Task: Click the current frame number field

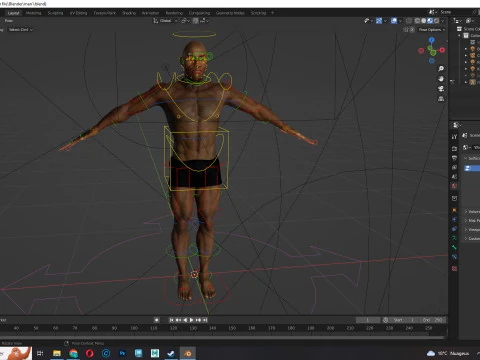Action: click(368, 320)
